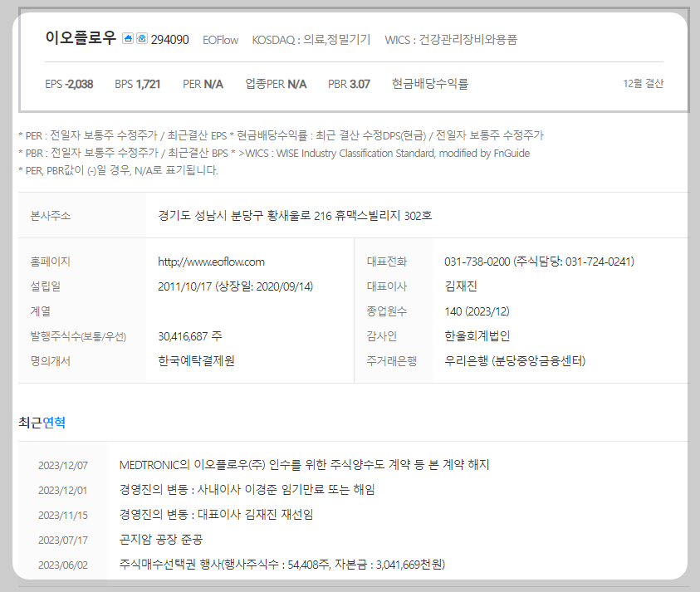Click employee count 140 (2023/12)
The image size is (700, 592).
477,311
